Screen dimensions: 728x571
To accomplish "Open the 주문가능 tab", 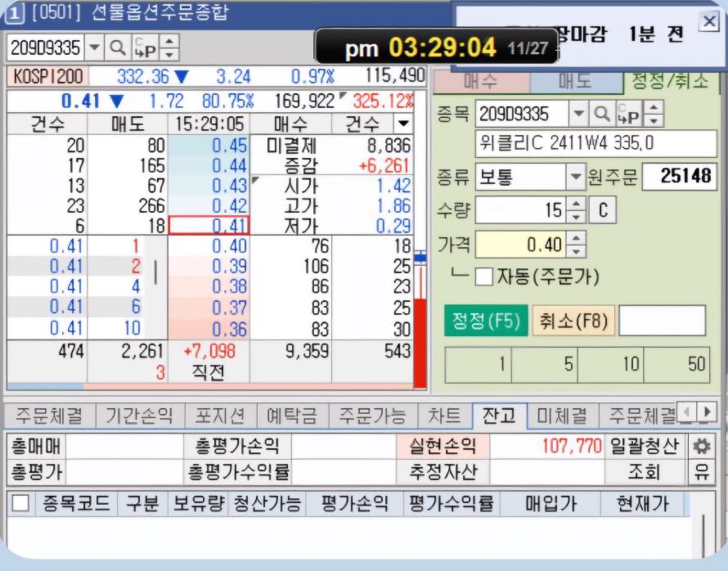I will click(372, 415).
